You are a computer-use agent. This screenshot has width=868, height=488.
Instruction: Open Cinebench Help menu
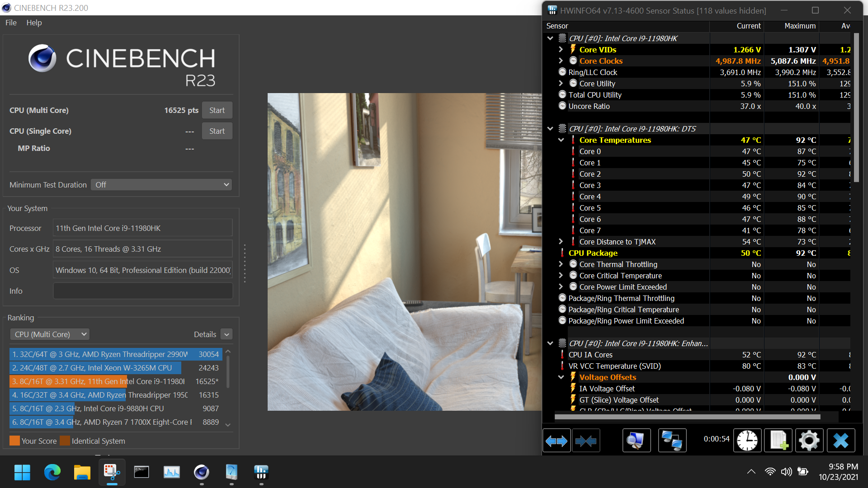click(34, 23)
